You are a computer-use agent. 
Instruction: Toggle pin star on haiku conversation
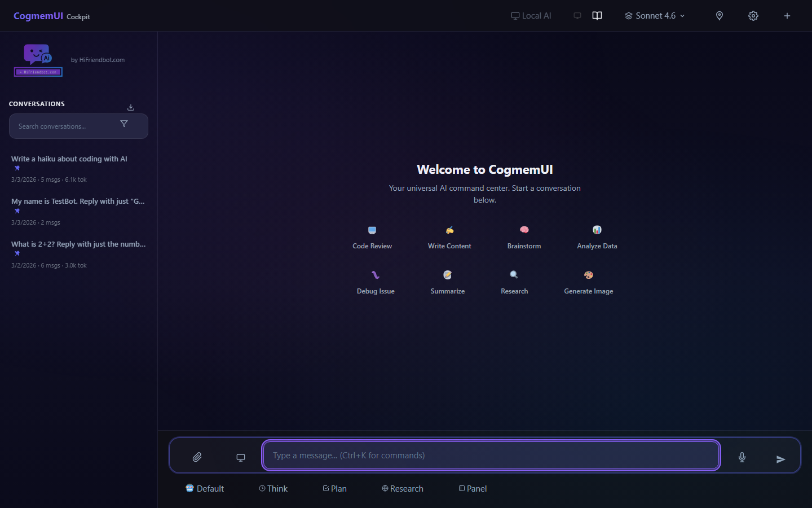click(x=17, y=168)
